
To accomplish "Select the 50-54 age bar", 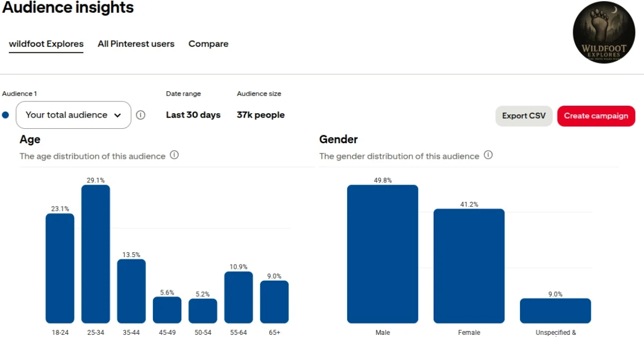I will (203, 311).
